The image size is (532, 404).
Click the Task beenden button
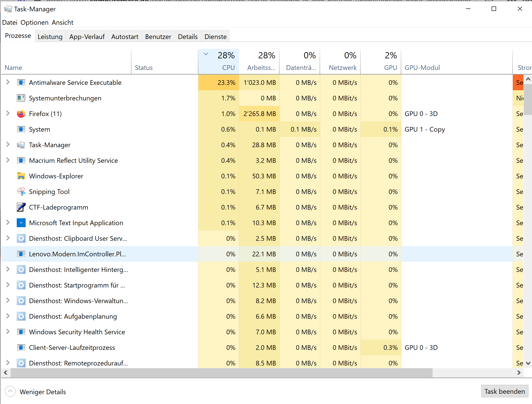coord(504,391)
